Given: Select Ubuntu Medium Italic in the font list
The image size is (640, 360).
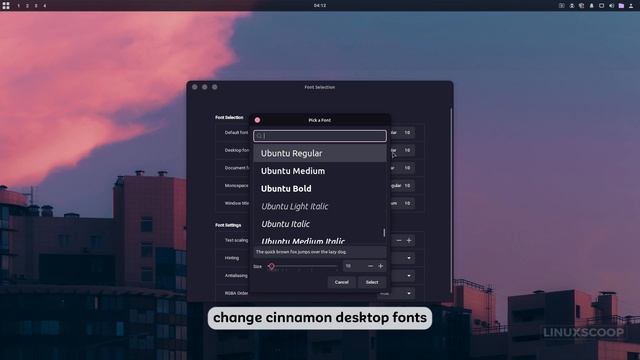Looking at the screenshot, I should pyautogui.click(x=320, y=240).
